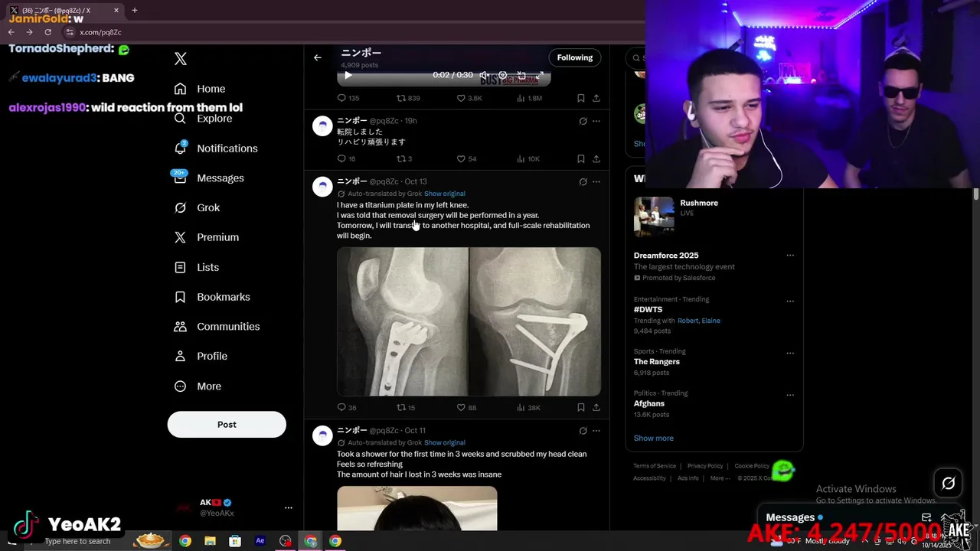The width and height of the screenshot is (980, 551).
Task: Open the Rushmore live broadcast
Action: 714,217
